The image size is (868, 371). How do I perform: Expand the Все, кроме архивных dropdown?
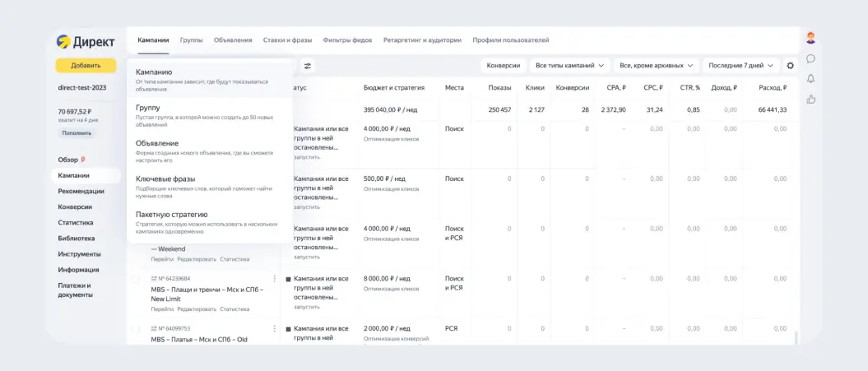(656, 65)
